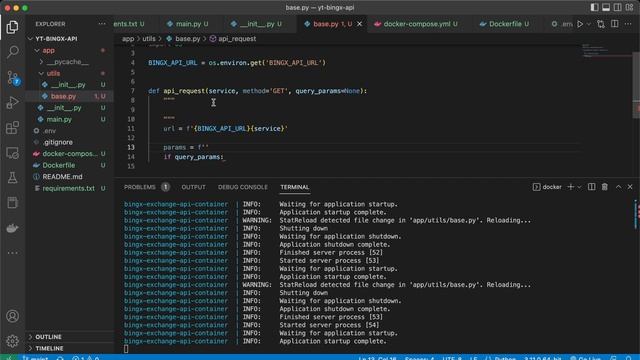
Task: Show the OUTPUT panel tab
Action: 193,187
